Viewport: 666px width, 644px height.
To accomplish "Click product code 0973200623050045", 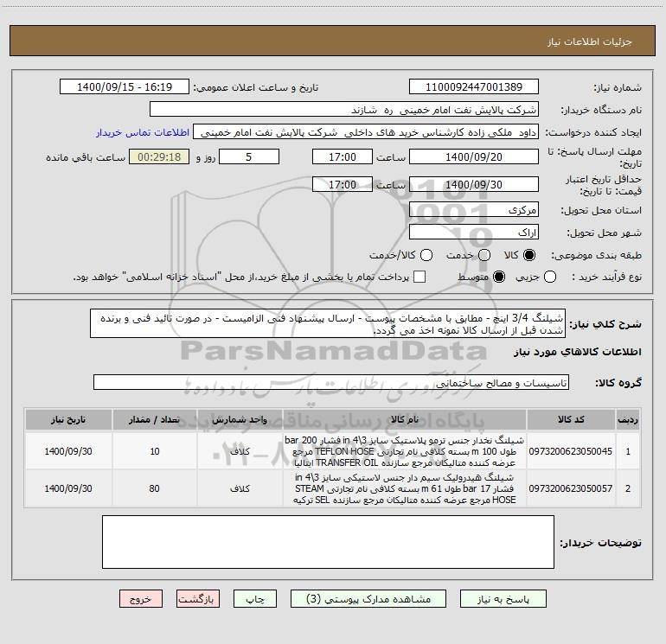I will point(571,451).
